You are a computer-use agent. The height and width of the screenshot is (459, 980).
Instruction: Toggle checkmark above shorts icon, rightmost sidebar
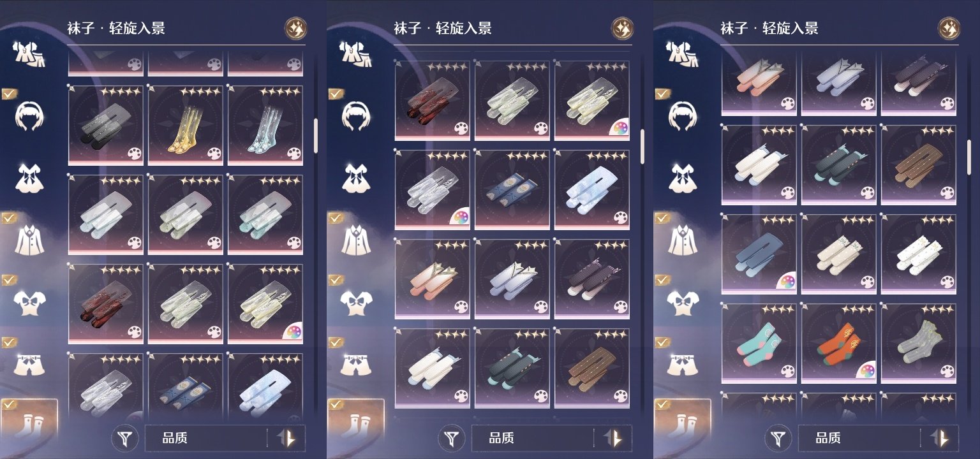tap(662, 343)
